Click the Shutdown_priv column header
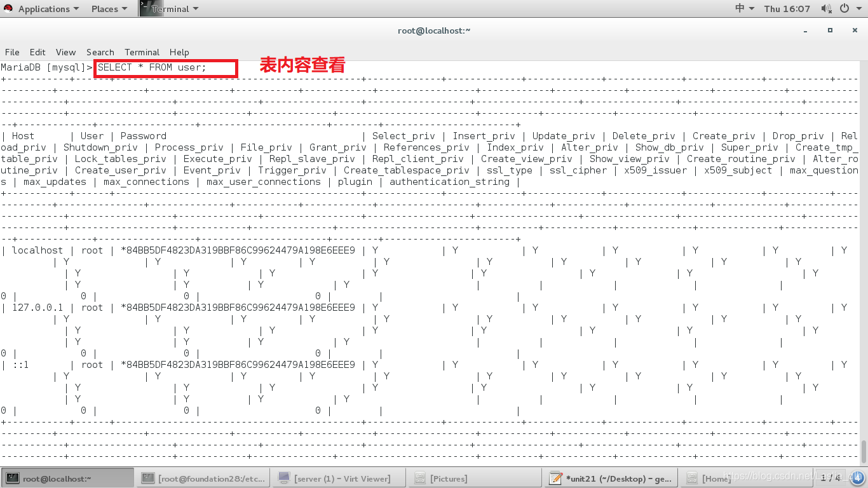 (100, 147)
